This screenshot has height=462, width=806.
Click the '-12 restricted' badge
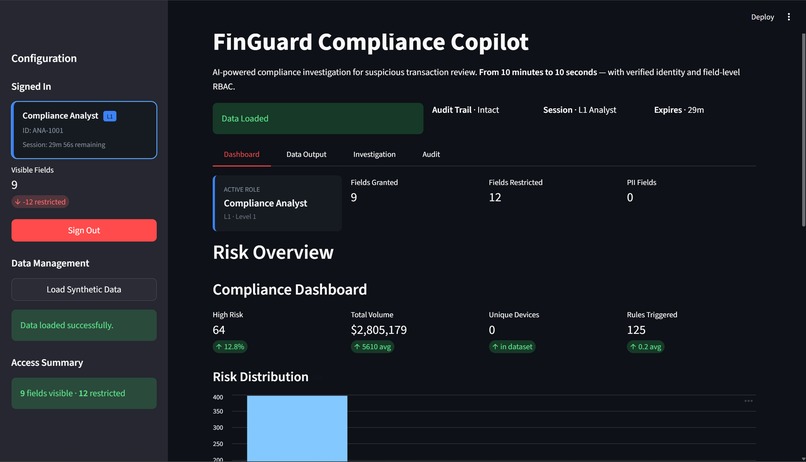(40, 202)
